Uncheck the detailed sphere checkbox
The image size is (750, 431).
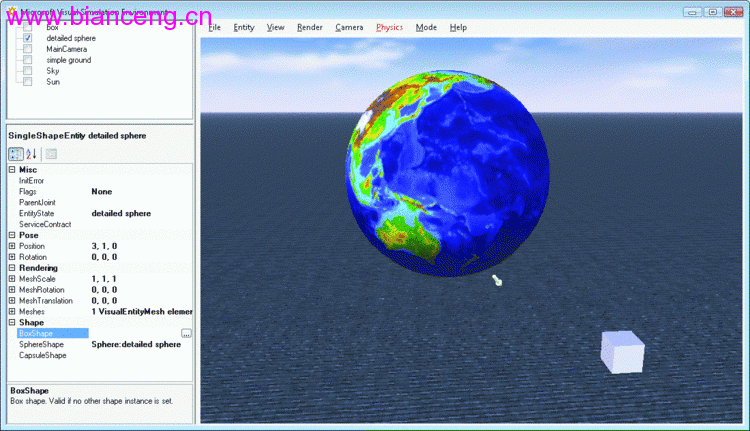[x=28, y=38]
